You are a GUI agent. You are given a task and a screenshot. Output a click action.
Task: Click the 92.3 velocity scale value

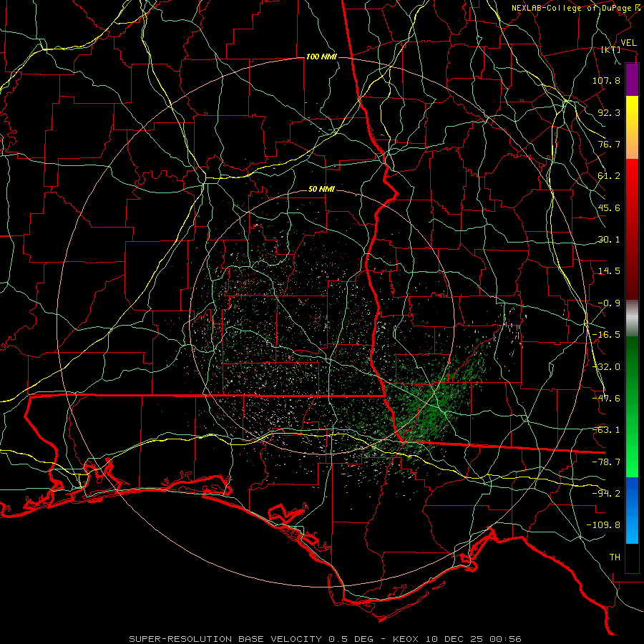click(609, 112)
